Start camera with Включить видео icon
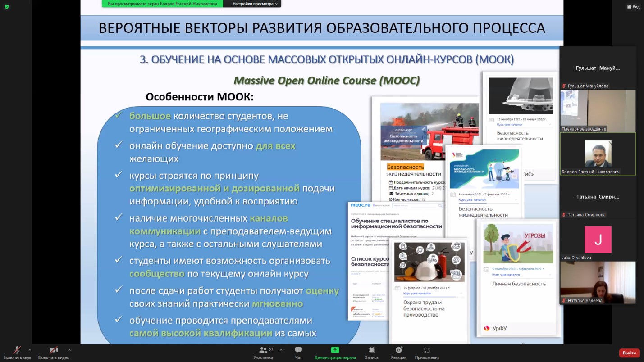The image size is (644, 362). tap(53, 350)
